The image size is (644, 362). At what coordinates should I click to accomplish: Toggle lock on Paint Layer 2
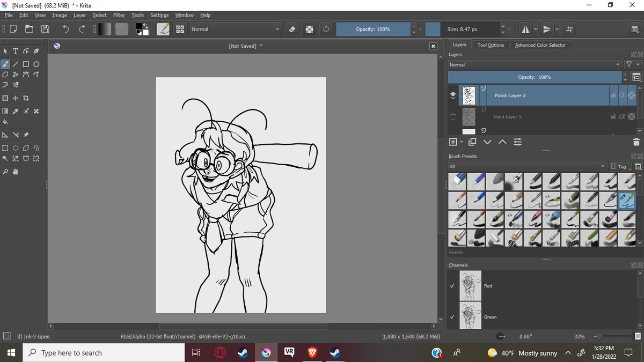pos(612,95)
